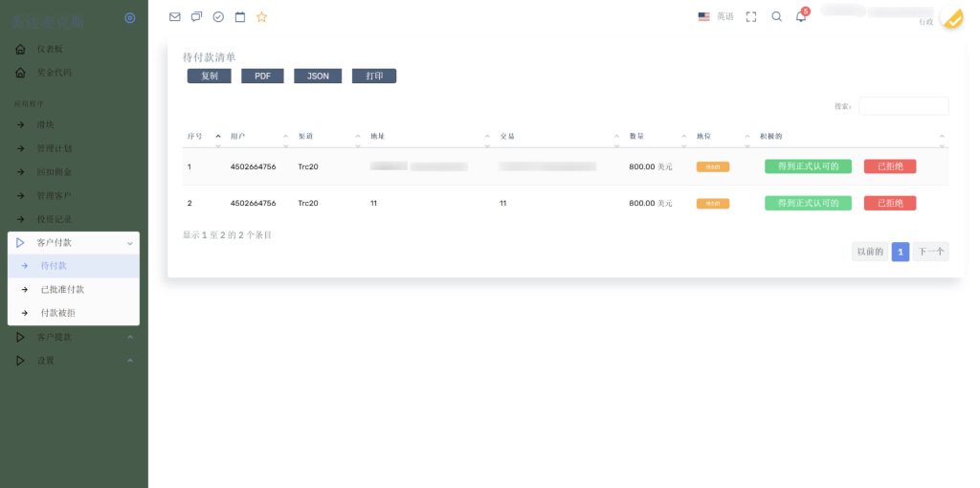Approve the first row payment
This screenshot has height=488, width=980.
pyautogui.click(x=808, y=166)
